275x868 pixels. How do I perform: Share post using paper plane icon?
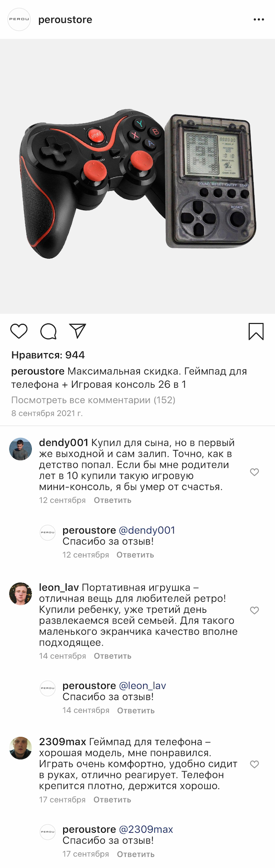click(x=78, y=331)
